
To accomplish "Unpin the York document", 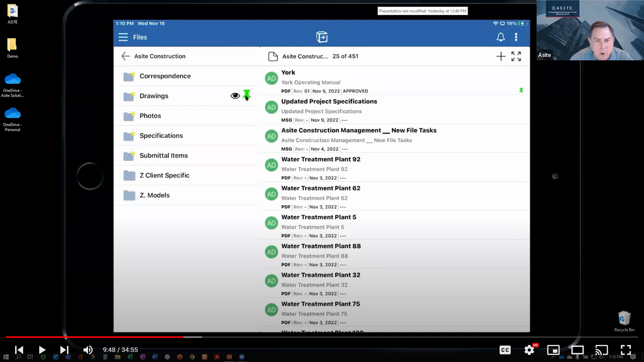I will pyautogui.click(x=521, y=90).
